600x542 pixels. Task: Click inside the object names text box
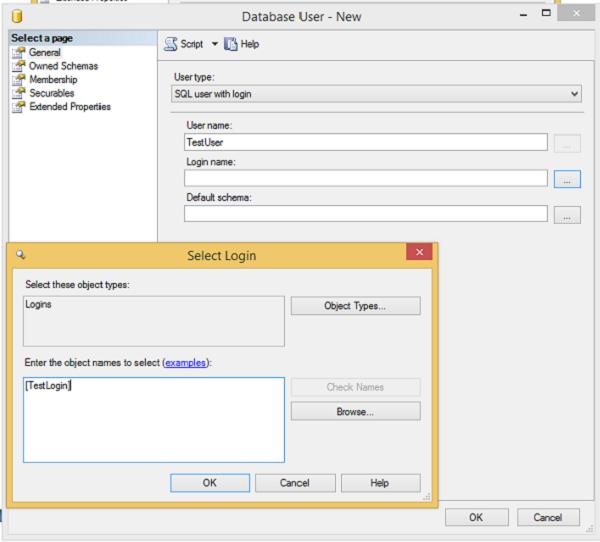coord(154,420)
